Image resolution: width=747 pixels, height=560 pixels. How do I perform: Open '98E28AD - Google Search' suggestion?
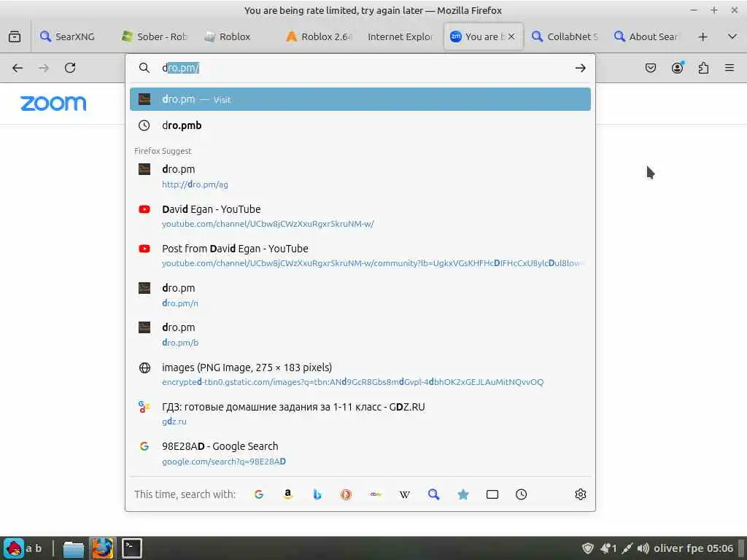360,454
